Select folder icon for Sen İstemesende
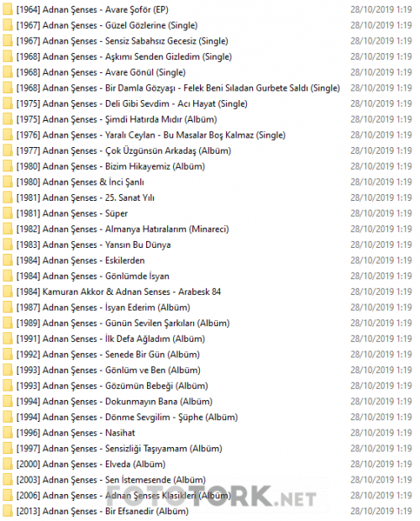The image size is (420, 521). (x=8, y=480)
